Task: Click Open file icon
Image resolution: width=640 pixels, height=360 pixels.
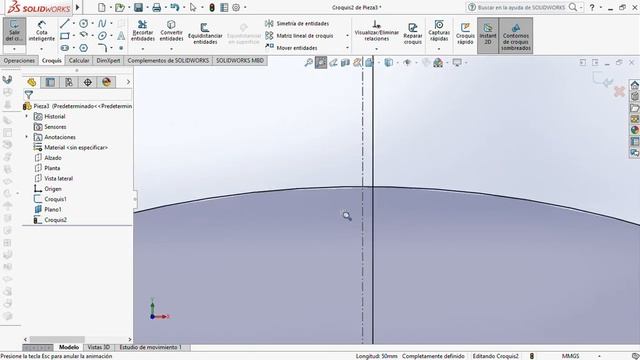Action: tap(119, 7)
